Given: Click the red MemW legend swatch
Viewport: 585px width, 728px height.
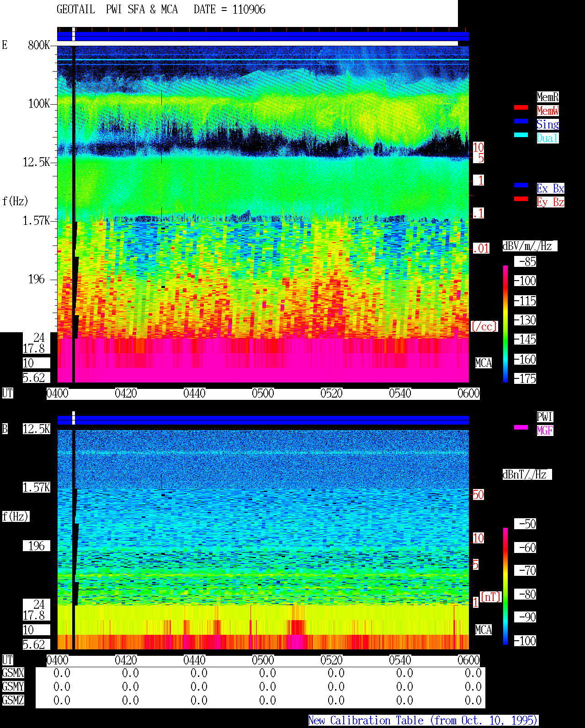Looking at the screenshot, I should pos(521,107).
